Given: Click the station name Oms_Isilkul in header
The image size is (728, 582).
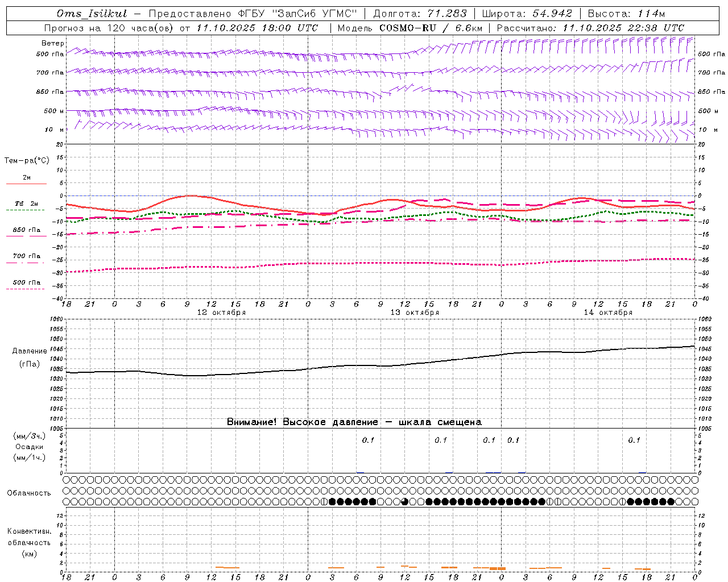Looking at the screenshot, I should click(92, 14).
